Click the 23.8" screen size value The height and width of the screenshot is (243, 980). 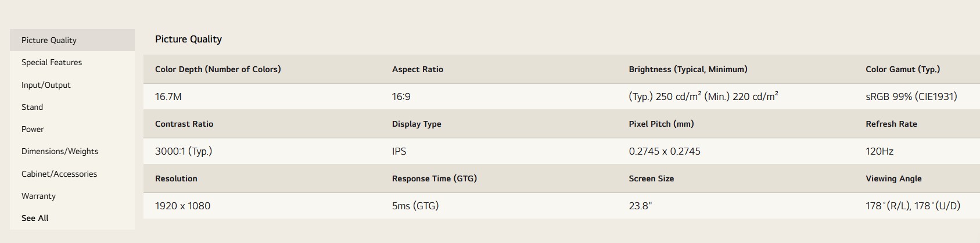[640, 206]
